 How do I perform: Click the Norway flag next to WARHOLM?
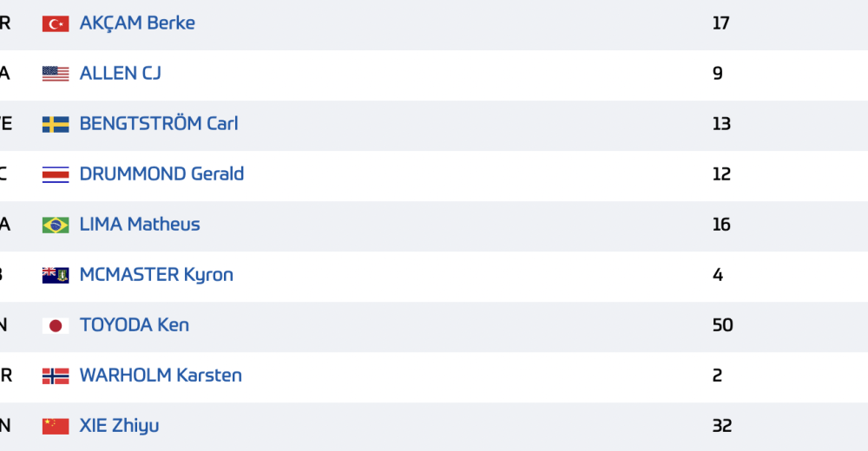56,376
